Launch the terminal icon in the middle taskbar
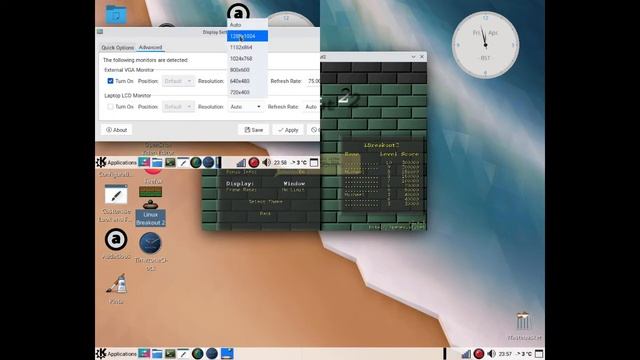The width and height of the screenshot is (640, 360). [x=170, y=162]
